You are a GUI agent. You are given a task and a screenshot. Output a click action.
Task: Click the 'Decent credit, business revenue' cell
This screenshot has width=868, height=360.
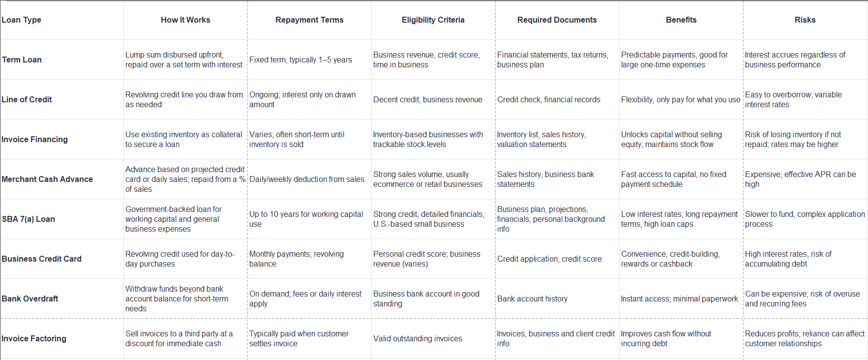coord(428,100)
